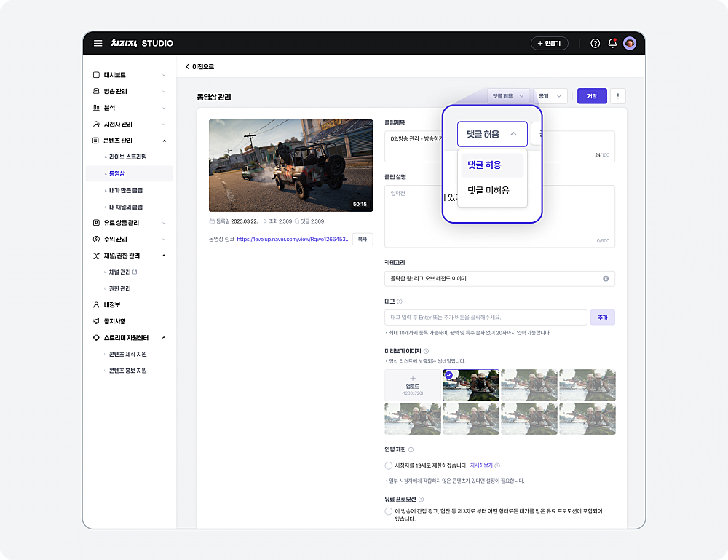The image size is (728, 560).
Task: Click the three-dot more options button
Action: (618, 96)
